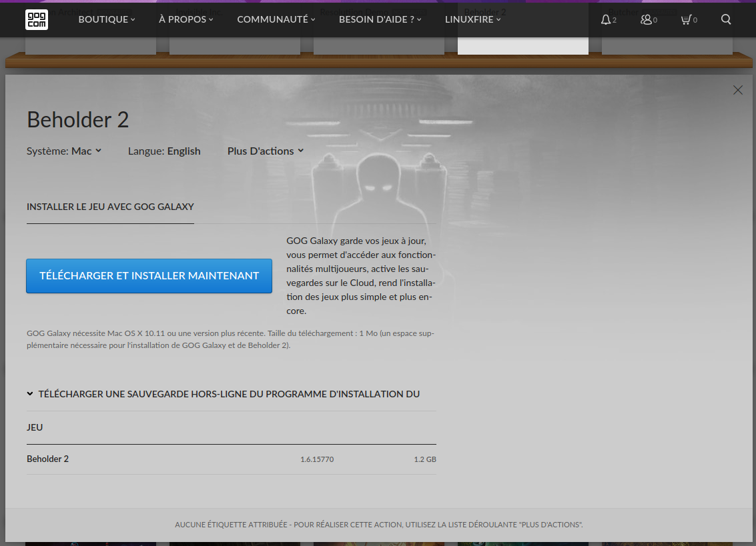Screen dimensions: 756x546
Task: Select Installer le jeu avec GOG Galaxy tab
Action: tap(110, 207)
